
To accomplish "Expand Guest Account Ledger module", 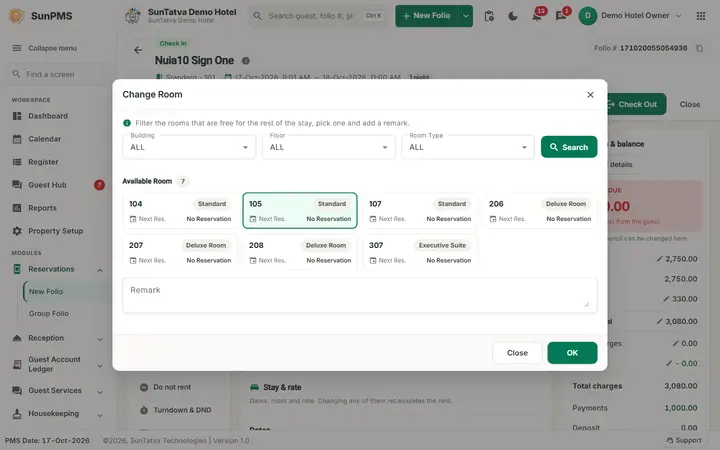I will click(x=56, y=365).
